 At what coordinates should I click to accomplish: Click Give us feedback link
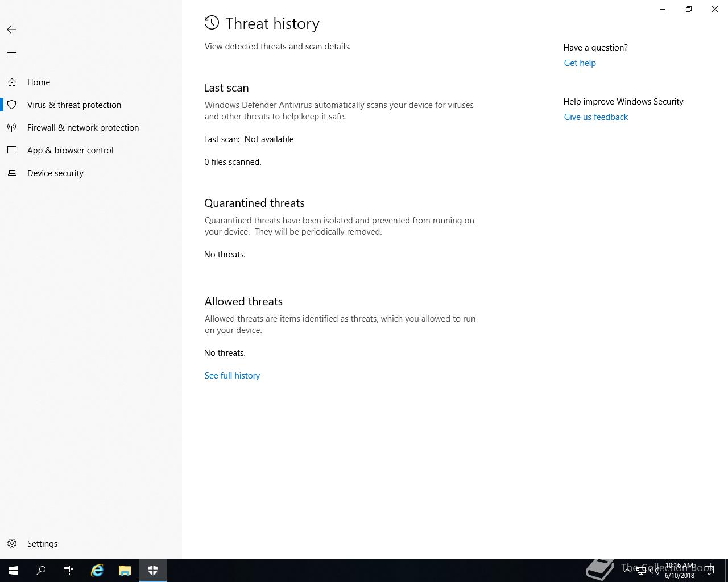(596, 117)
